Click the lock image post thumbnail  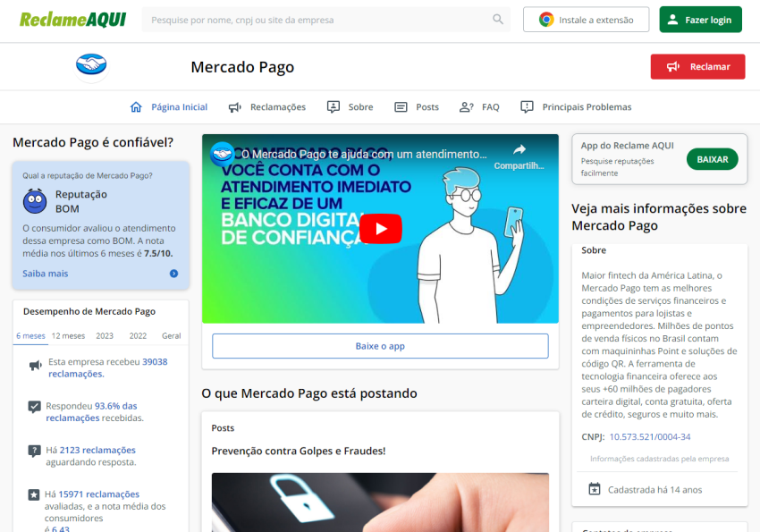click(x=380, y=502)
